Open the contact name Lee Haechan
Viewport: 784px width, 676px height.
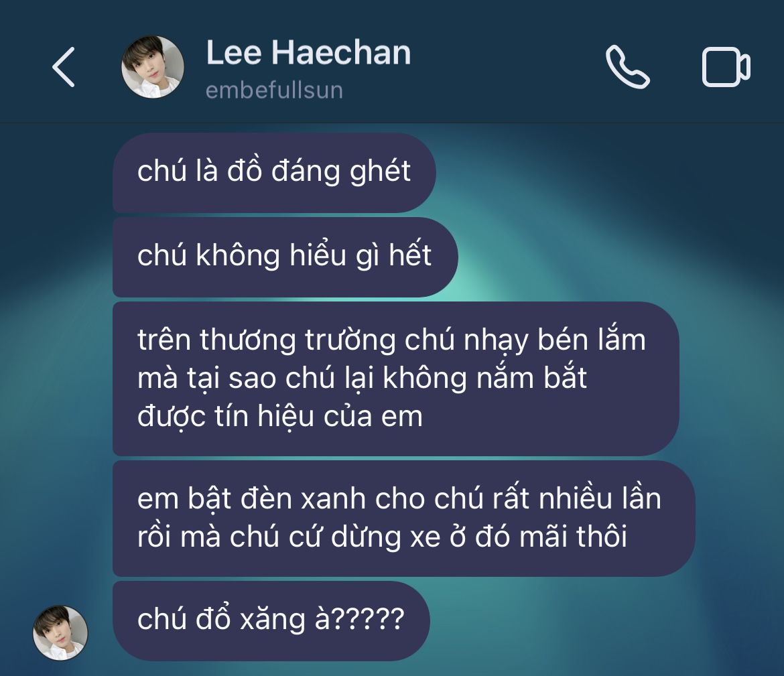[308, 52]
